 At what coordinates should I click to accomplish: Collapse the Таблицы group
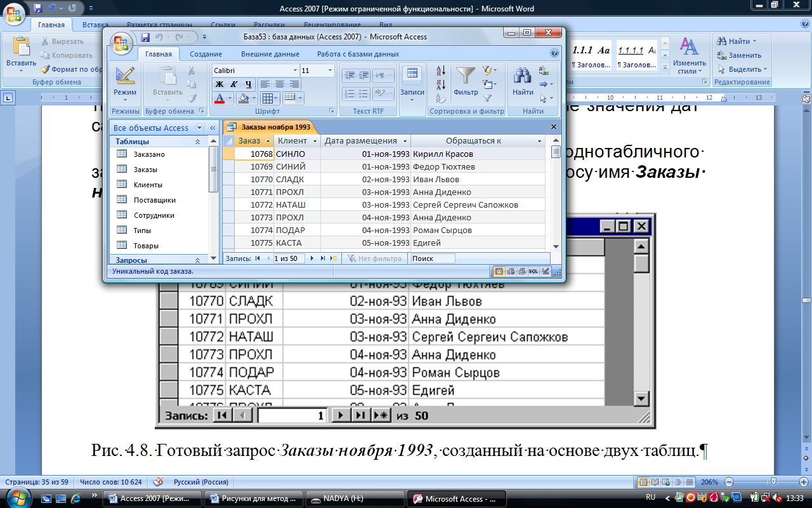(x=197, y=142)
